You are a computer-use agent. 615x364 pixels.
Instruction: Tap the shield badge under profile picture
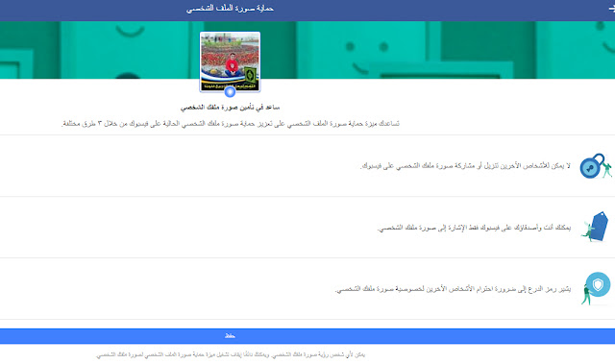point(230,91)
